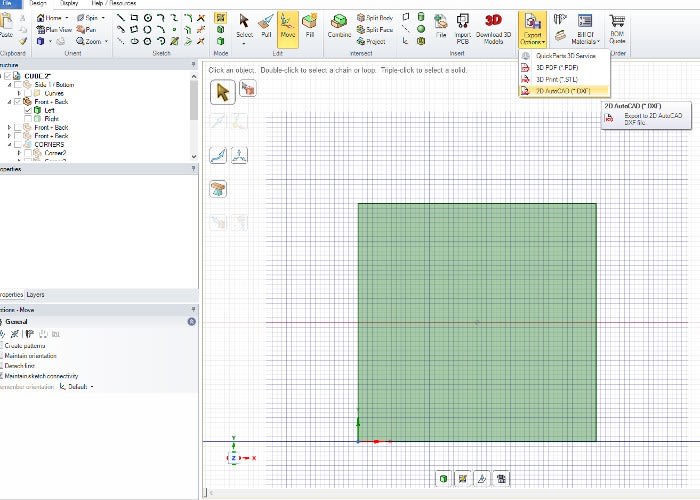Toggle the Side 1 / Bottom visibility checkbox
Viewport: 700px width, 500px height.
click(x=18, y=84)
